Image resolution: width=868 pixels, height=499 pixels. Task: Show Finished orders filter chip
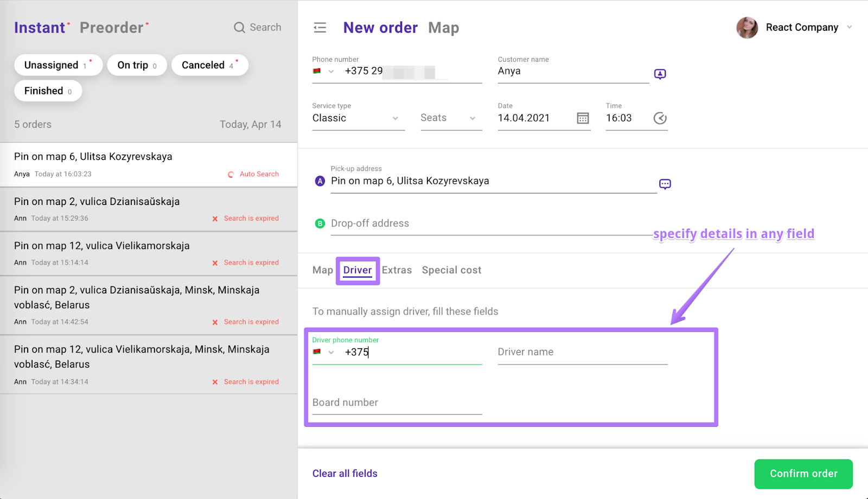(x=48, y=91)
